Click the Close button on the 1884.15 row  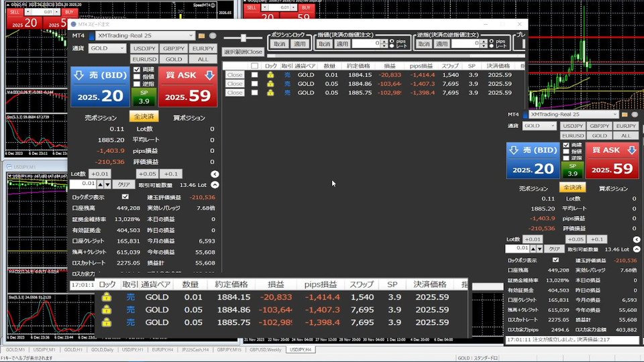click(235, 74)
